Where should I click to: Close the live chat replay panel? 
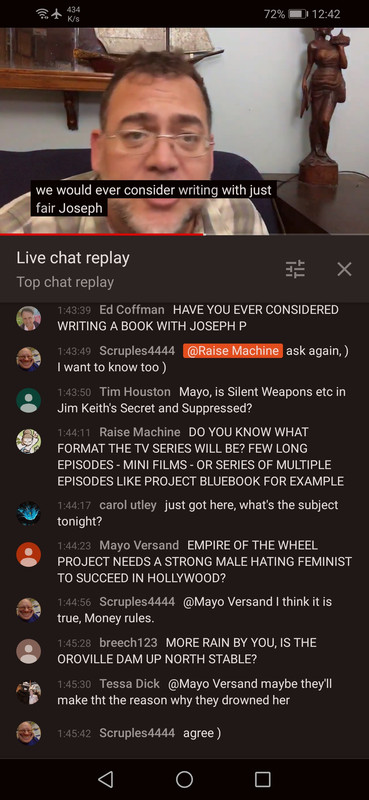[x=345, y=269]
